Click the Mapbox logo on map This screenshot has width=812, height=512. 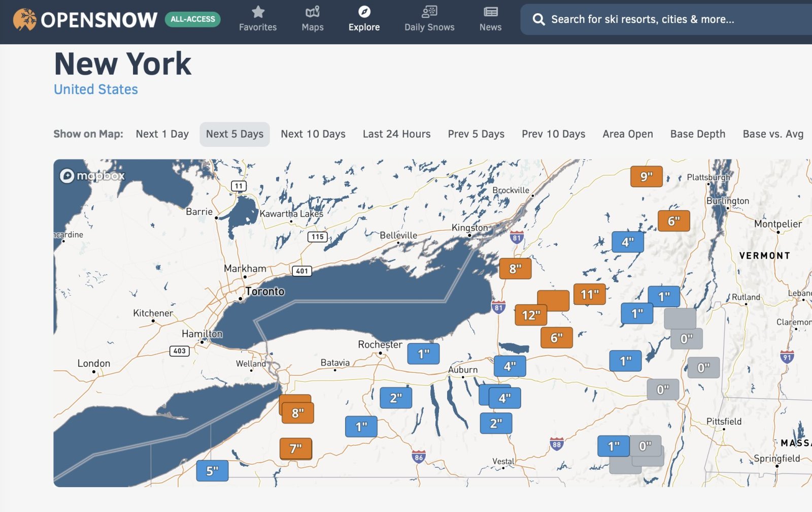click(x=92, y=176)
